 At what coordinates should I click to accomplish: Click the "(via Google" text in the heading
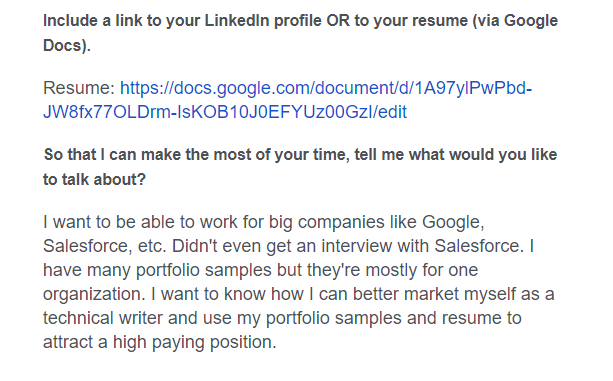pos(515,21)
